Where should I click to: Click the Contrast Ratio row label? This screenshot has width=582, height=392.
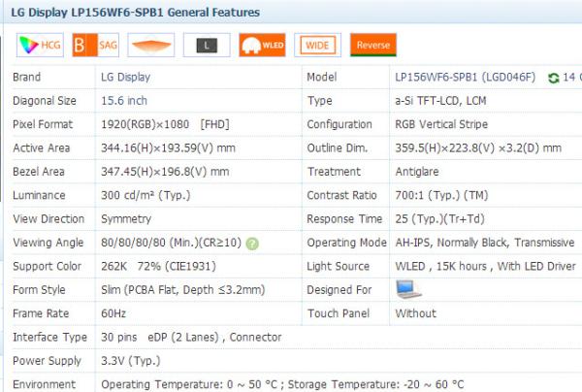(x=341, y=195)
